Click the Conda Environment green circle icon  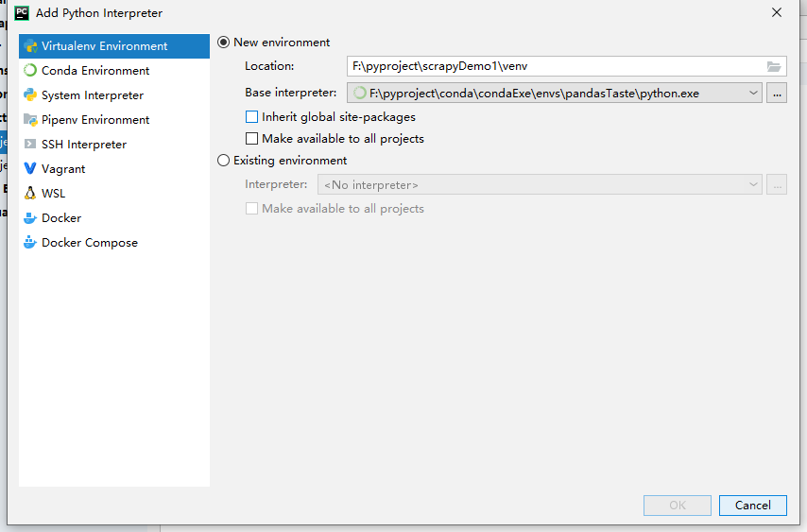pos(30,71)
